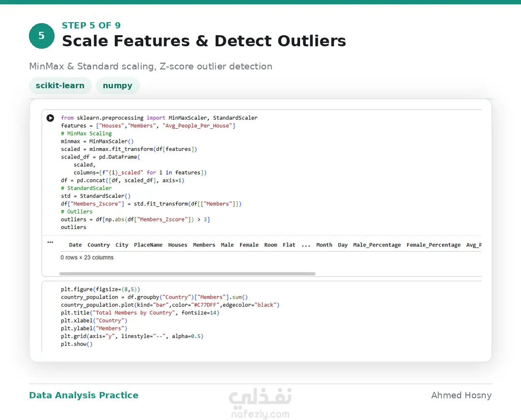
Task: Click the '0 rows × 23 columns' summary text
Action: point(87,257)
